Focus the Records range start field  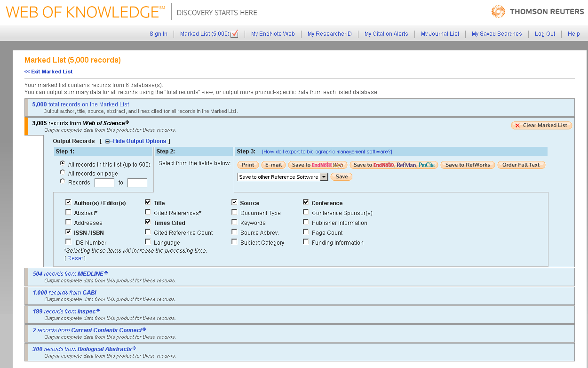(x=104, y=183)
